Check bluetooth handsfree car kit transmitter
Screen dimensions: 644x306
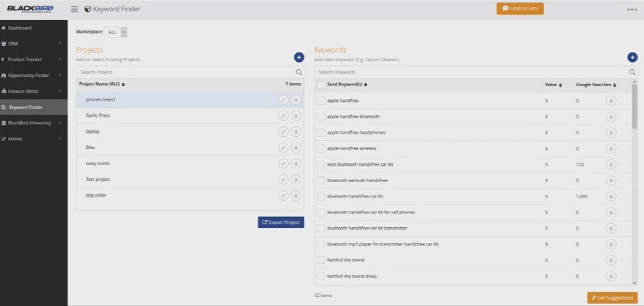pyautogui.click(x=320, y=228)
